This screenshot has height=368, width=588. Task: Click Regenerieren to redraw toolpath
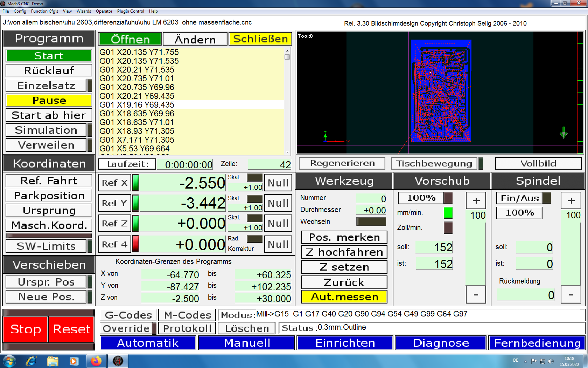(x=342, y=163)
